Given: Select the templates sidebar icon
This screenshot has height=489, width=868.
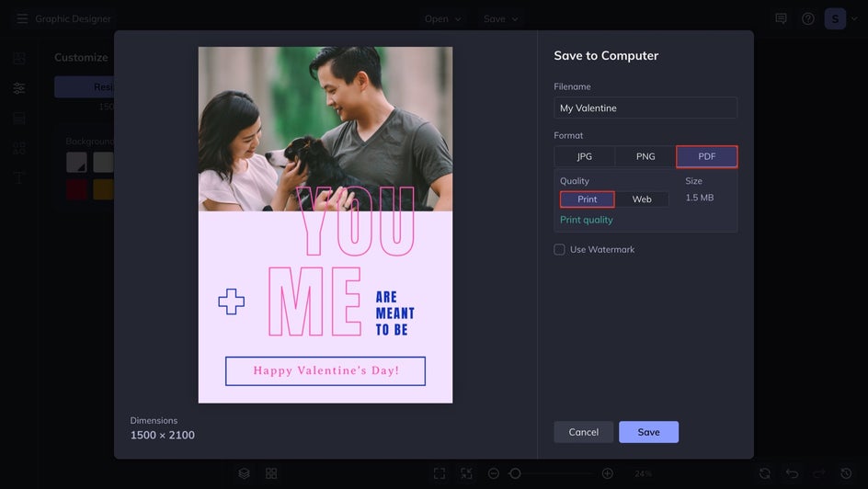Looking at the screenshot, I should 19,119.
